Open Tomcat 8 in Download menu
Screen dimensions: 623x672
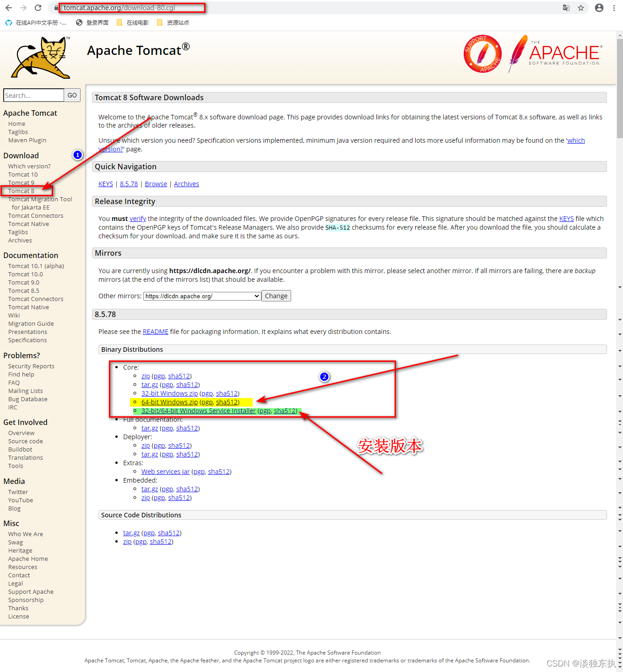pyautogui.click(x=21, y=191)
